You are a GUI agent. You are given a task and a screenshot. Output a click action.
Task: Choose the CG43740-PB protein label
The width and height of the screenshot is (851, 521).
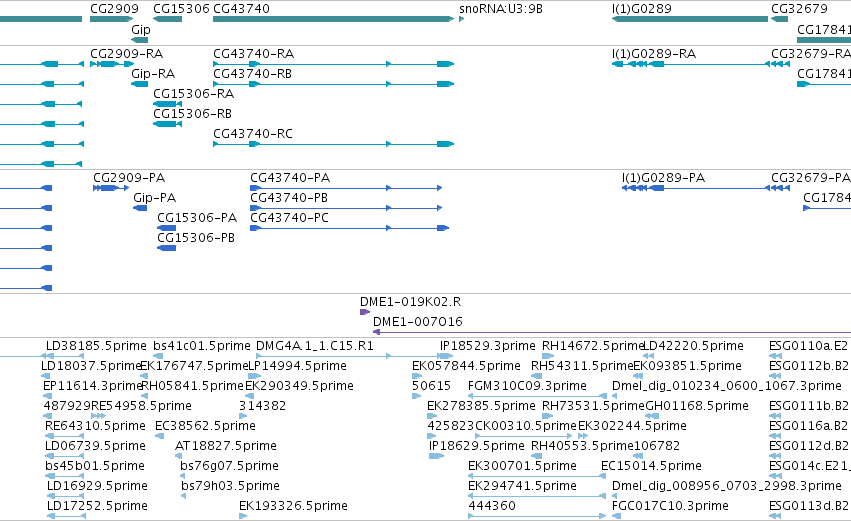click(x=289, y=198)
